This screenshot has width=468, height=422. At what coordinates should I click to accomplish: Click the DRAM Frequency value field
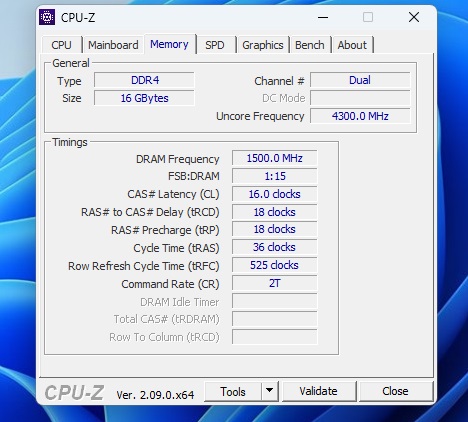(274, 158)
